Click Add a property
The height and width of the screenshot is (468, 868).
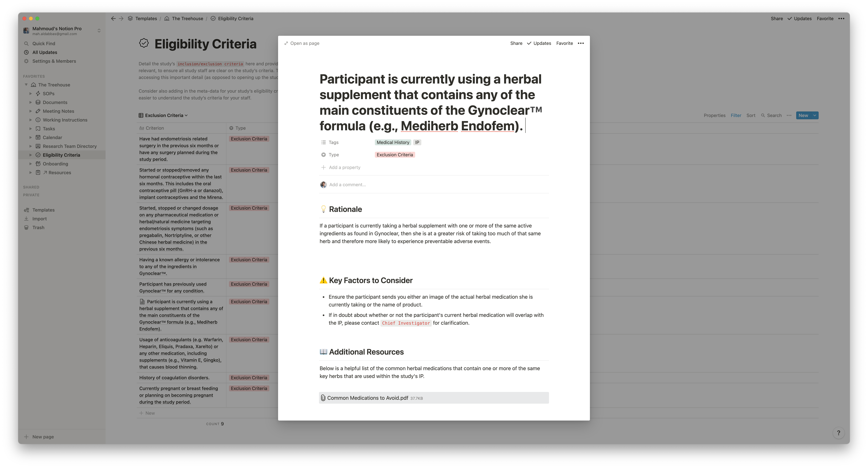344,167
